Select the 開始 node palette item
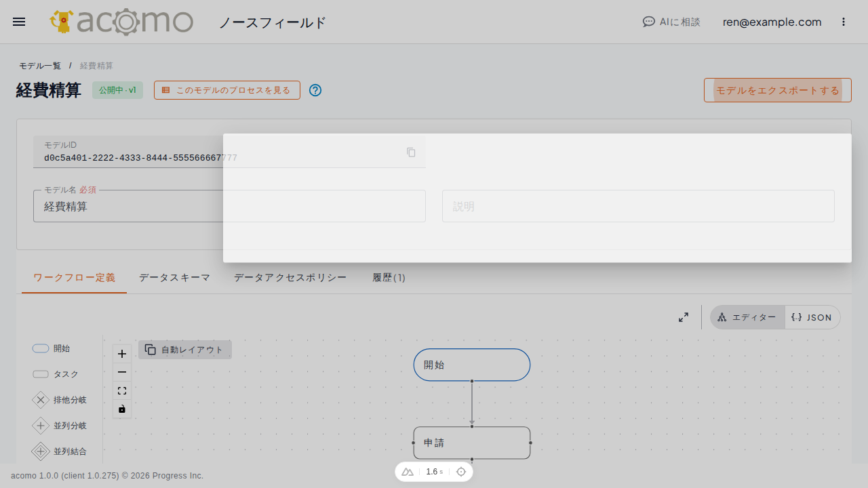 pyautogui.click(x=52, y=348)
